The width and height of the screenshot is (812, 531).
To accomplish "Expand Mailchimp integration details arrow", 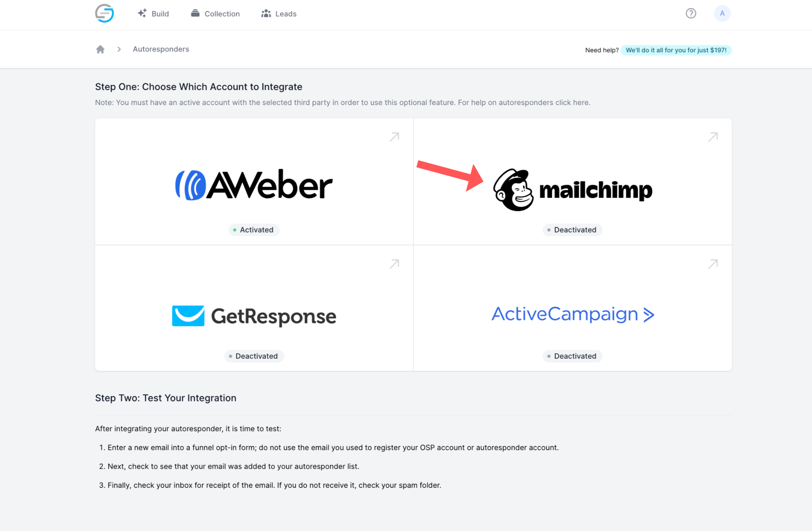I will click(712, 137).
